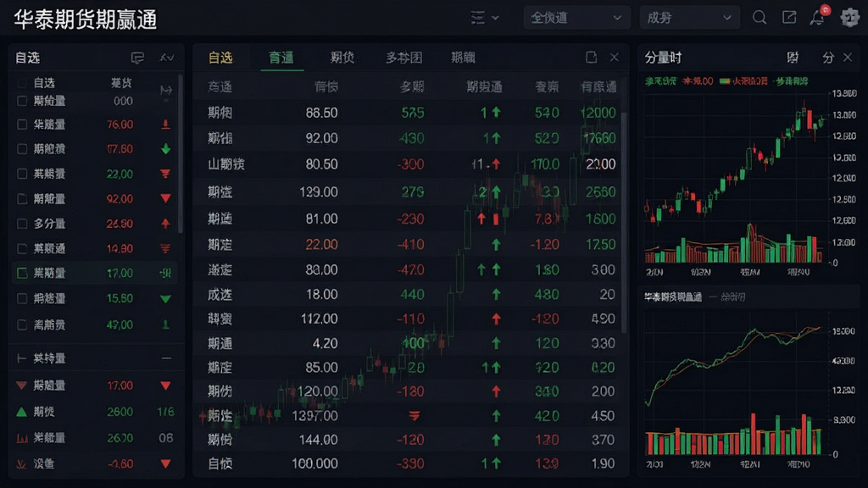
Task: Click the red stacked-lines icon in the 1397.00 row
Action: 414,415
